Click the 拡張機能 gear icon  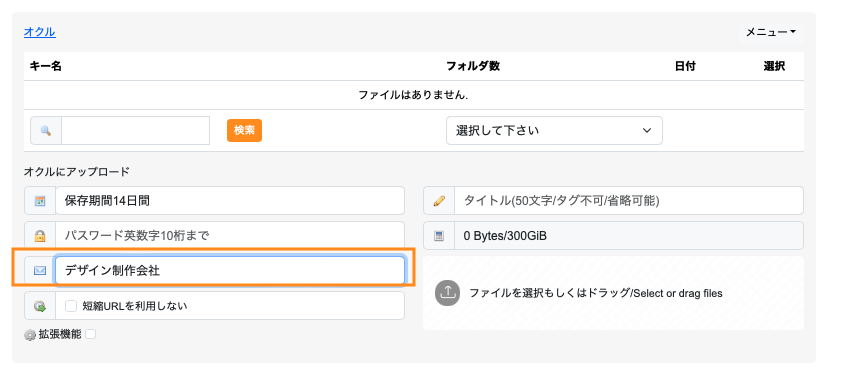coord(30,335)
